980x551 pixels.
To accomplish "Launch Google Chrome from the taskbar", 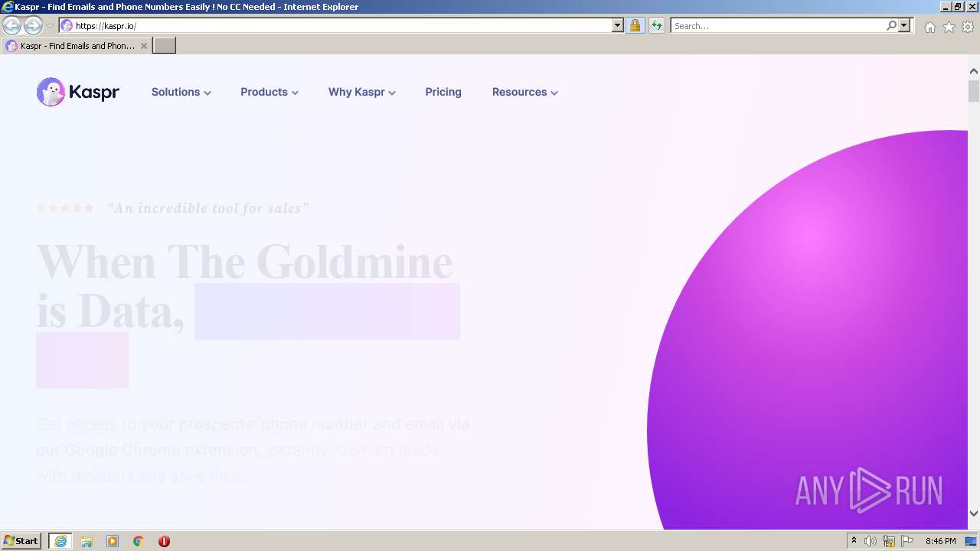I will pyautogui.click(x=139, y=541).
